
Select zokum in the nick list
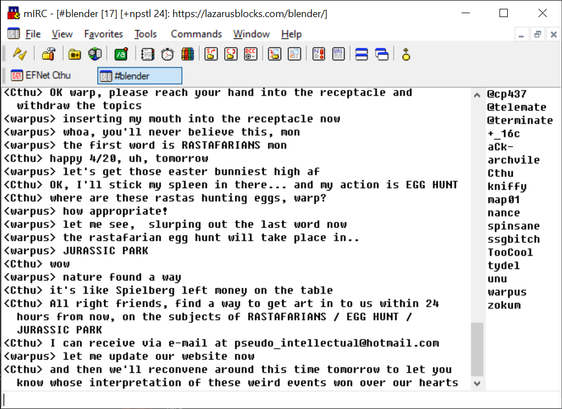pyautogui.click(x=504, y=305)
